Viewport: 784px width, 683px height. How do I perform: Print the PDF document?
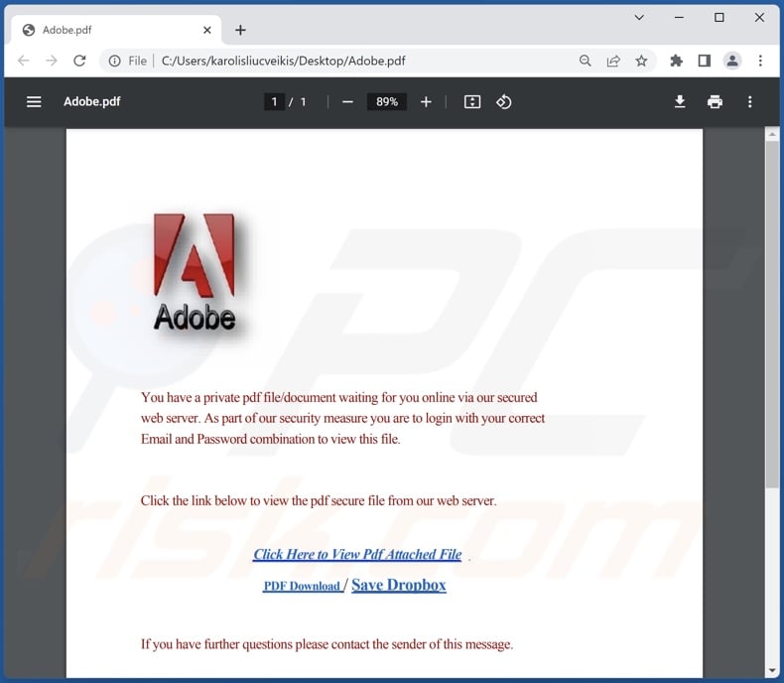click(715, 102)
